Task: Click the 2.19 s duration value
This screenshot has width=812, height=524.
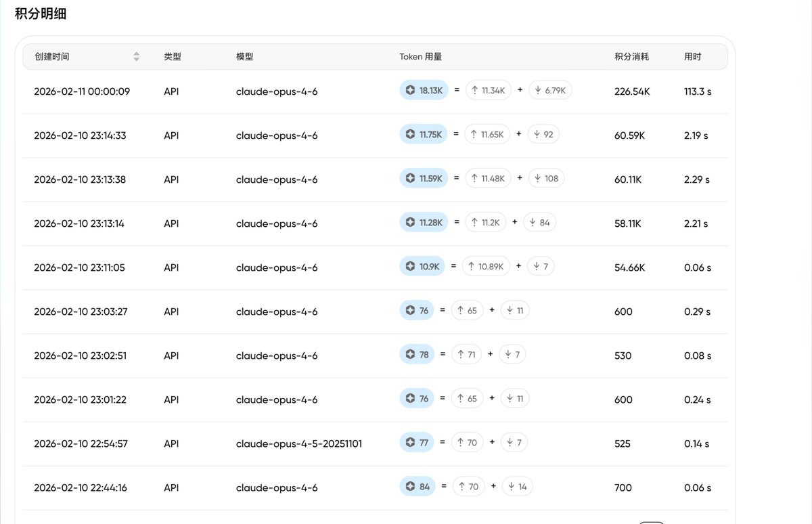Action: [696, 135]
